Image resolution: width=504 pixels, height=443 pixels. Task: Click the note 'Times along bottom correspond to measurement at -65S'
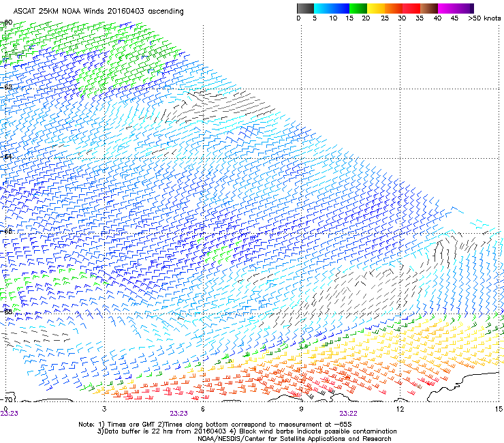[x=257, y=425]
